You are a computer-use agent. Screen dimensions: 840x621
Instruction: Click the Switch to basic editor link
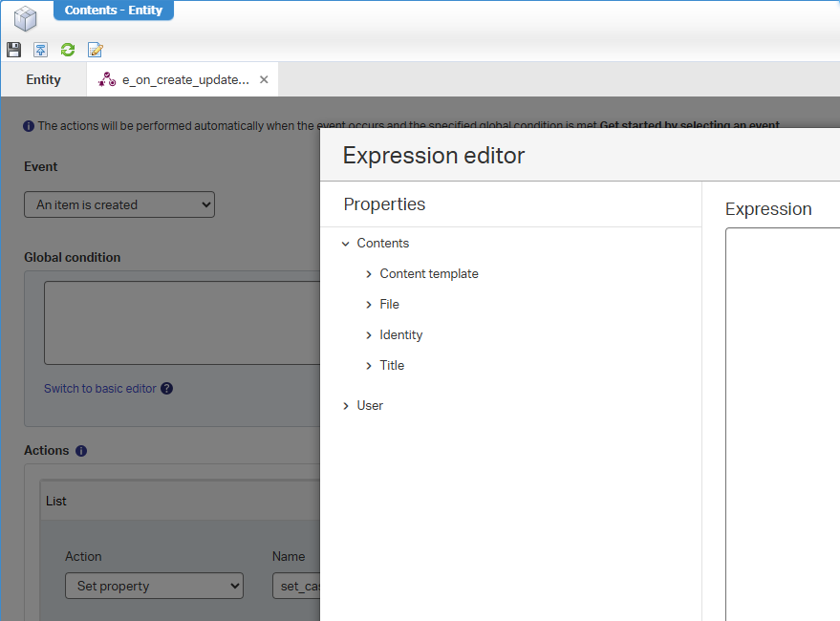99,389
